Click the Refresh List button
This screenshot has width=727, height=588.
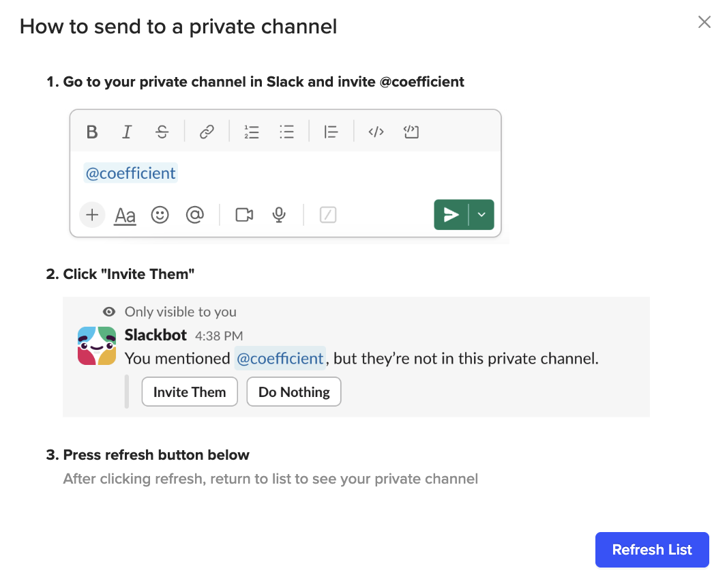pyautogui.click(x=652, y=550)
